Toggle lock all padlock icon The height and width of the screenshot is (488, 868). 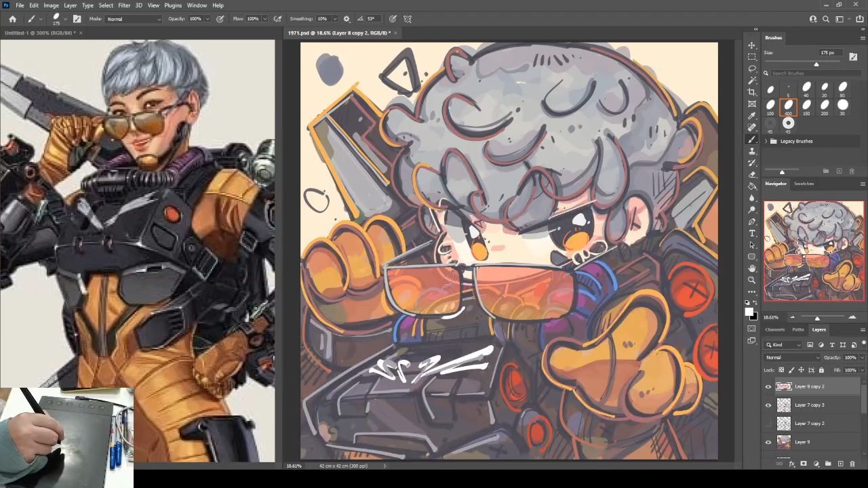coord(821,370)
